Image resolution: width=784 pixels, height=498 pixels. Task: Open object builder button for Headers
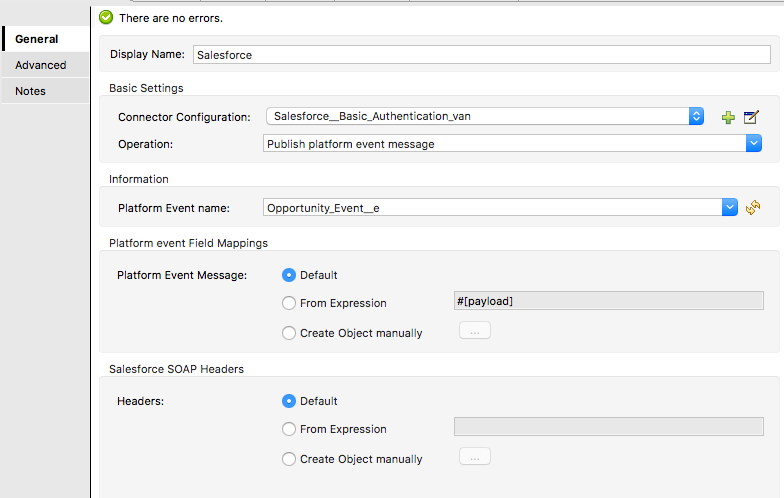tap(474, 457)
